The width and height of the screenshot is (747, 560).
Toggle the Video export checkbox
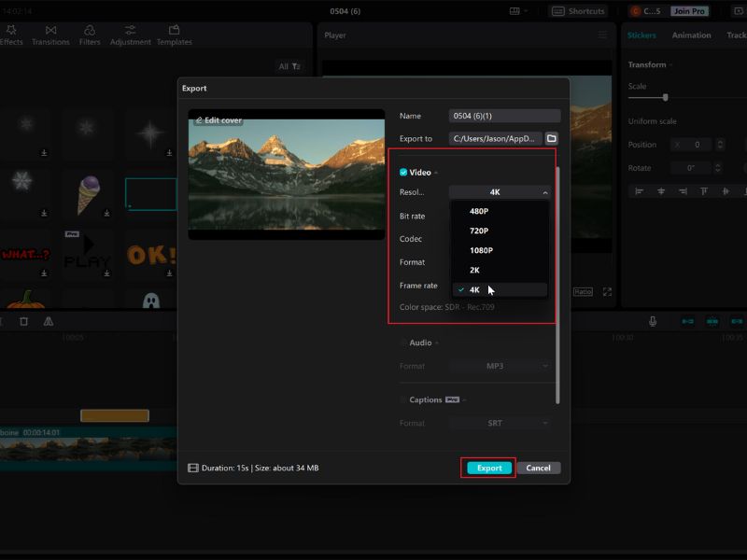403,173
